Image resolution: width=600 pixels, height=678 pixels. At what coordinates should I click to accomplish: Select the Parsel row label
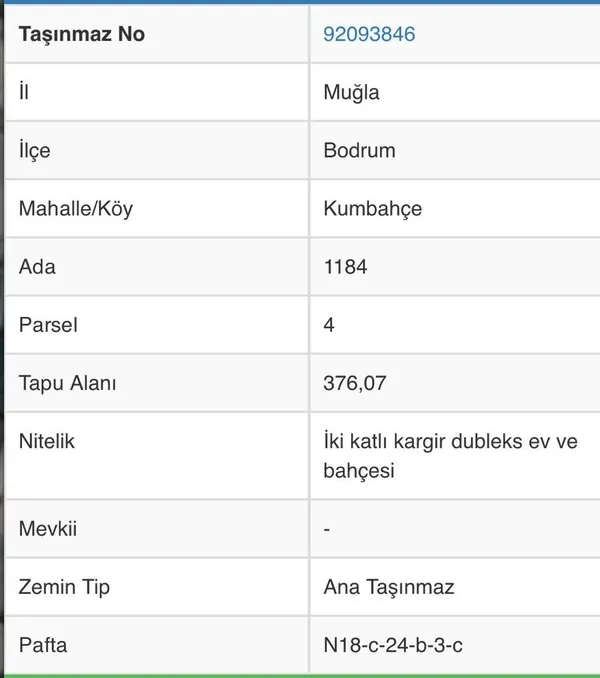click(x=48, y=325)
